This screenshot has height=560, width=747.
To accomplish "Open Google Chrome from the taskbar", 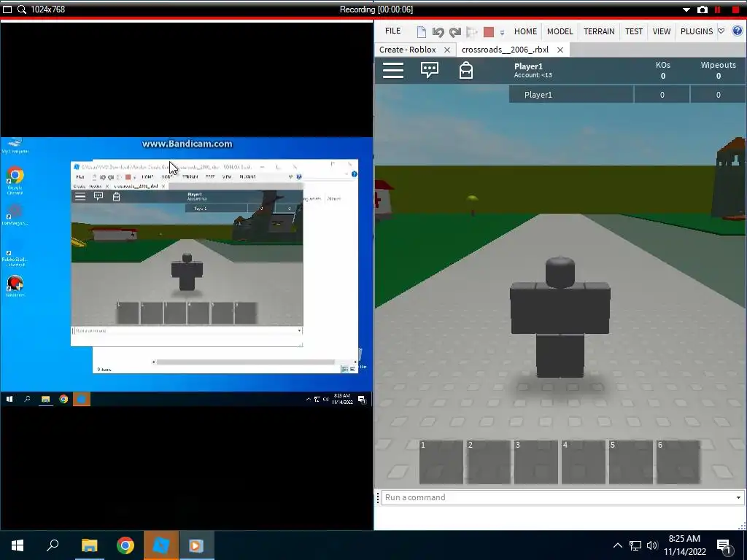I will click(125, 545).
